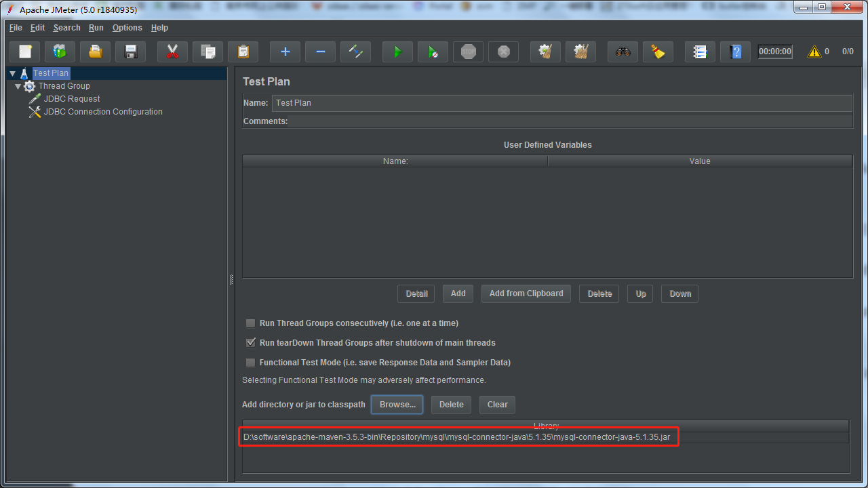Click the Clear All results icon
The image size is (868, 488).
click(580, 52)
